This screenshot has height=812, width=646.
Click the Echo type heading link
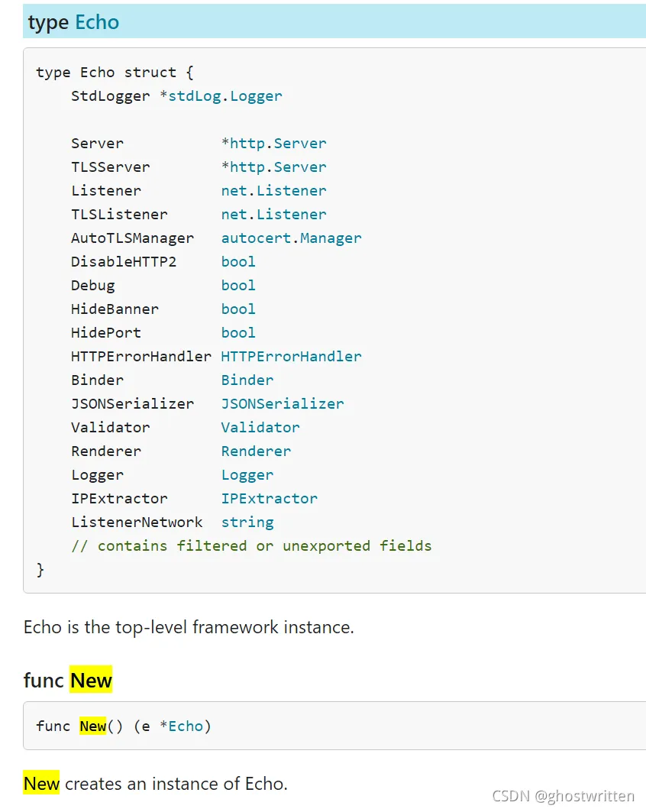[97, 22]
